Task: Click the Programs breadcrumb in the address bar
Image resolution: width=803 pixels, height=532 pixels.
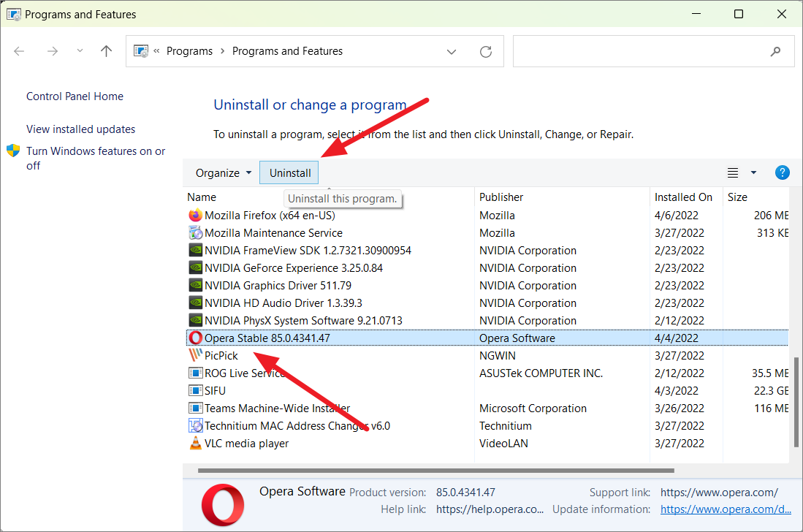Action: [189, 50]
